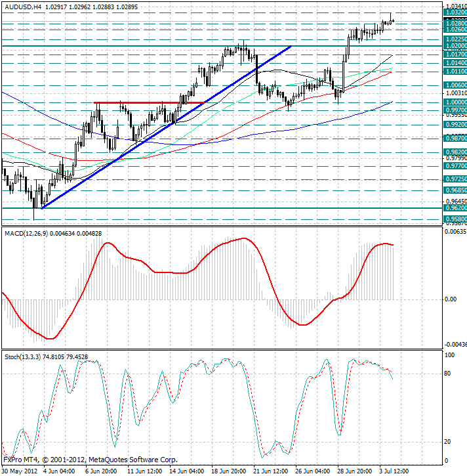
Task: Select the 1.0140 price level label
Action: (455, 63)
